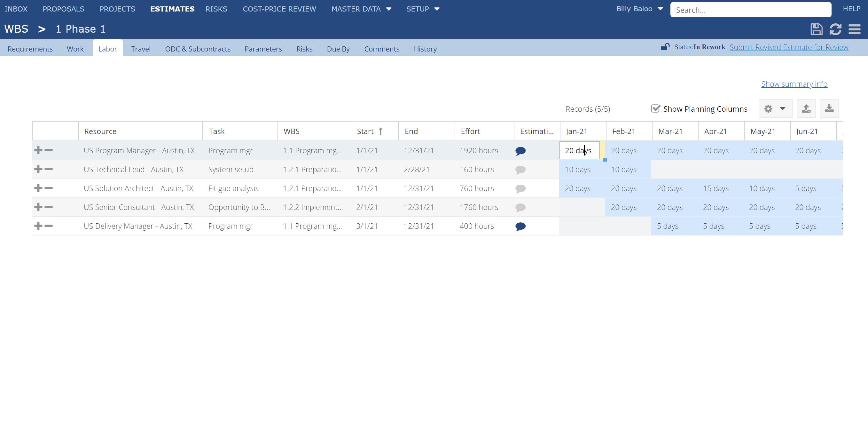
Task: Toggle Show Planning Columns checkbox
Action: [655, 108]
